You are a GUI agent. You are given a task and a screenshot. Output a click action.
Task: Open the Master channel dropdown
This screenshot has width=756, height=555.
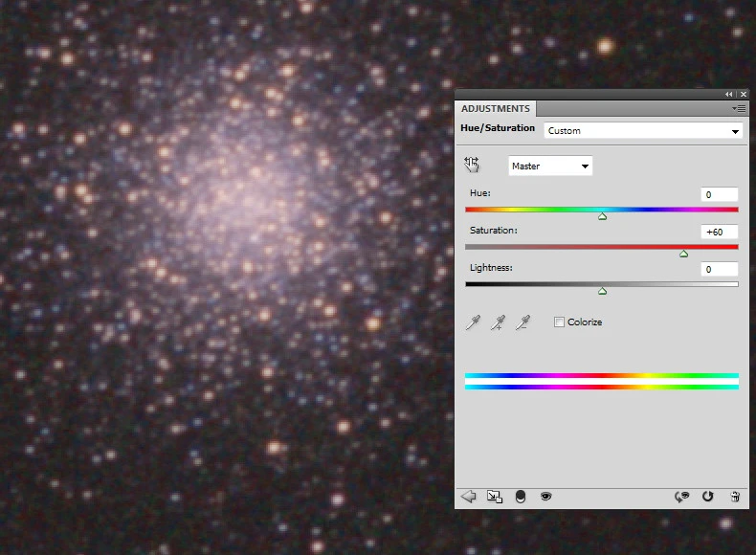(550, 166)
